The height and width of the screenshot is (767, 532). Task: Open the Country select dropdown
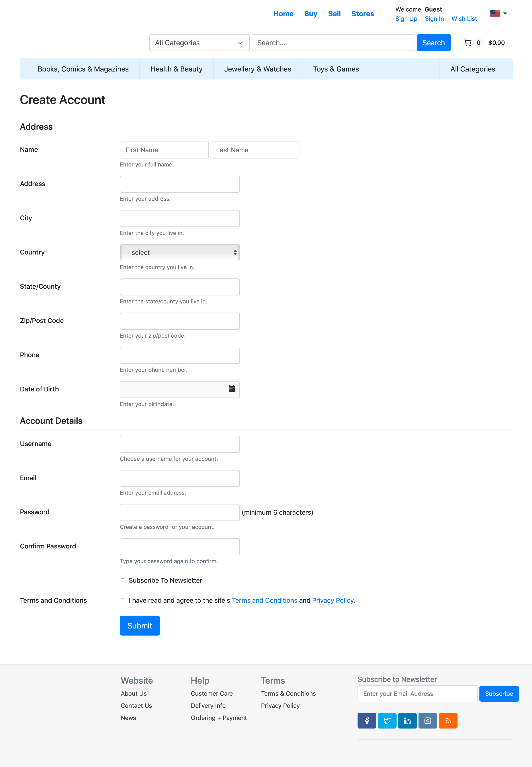[180, 253]
